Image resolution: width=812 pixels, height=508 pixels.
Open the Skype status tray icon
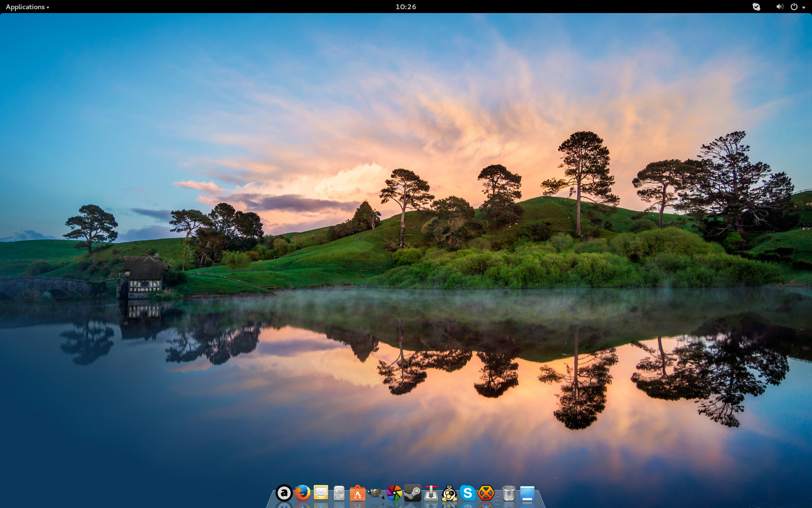[756, 7]
